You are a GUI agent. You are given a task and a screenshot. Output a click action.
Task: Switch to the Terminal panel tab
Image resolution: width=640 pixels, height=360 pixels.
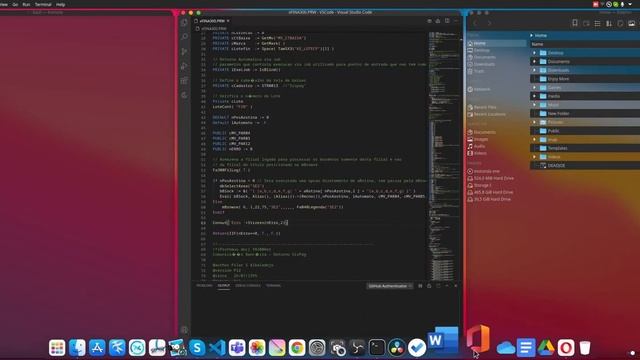click(273, 286)
